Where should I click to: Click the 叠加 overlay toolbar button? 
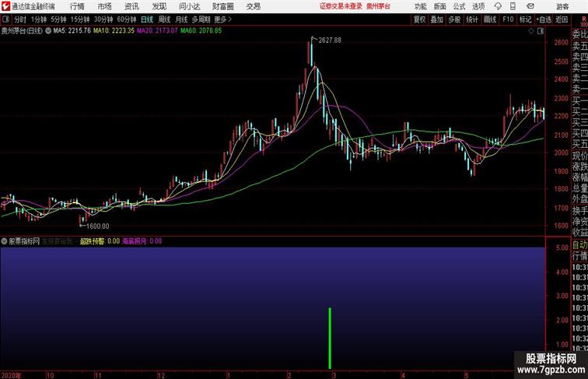(x=437, y=19)
